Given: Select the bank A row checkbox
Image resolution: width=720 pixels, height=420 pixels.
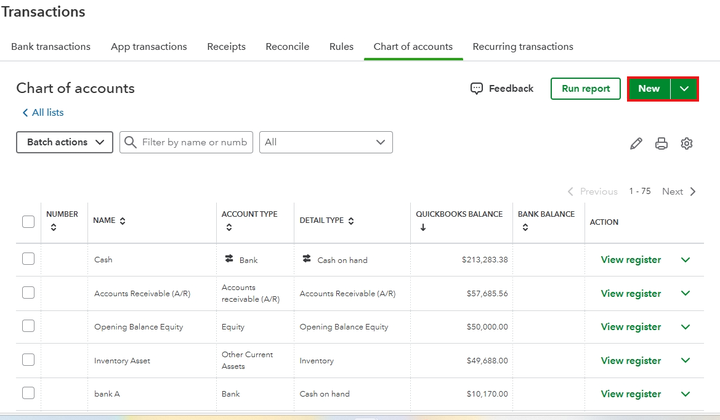Looking at the screenshot, I should coord(28,393).
